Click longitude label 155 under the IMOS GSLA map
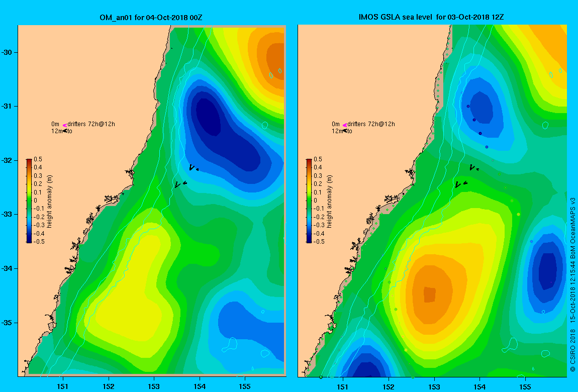This screenshot has width=578, height=392. [x=525, y=386]
